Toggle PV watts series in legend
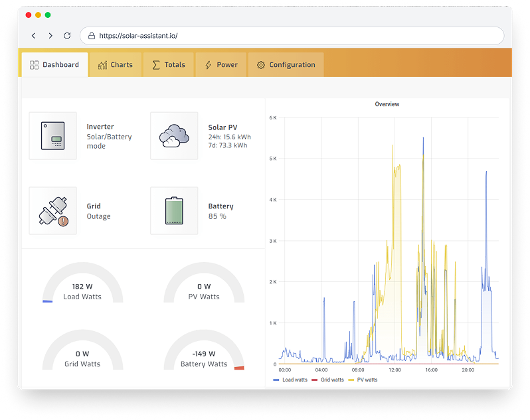The image size is (530, 420). 363,380
